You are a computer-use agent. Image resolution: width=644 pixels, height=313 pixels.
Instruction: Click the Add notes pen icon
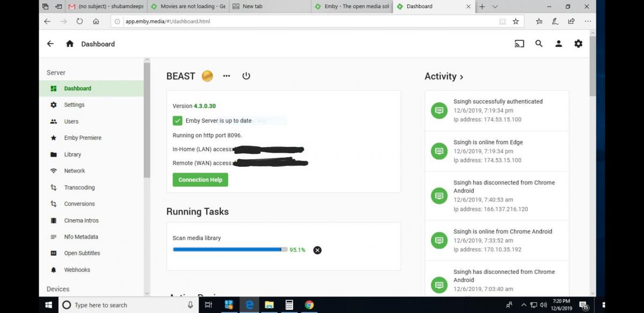(x=555, y=21)
